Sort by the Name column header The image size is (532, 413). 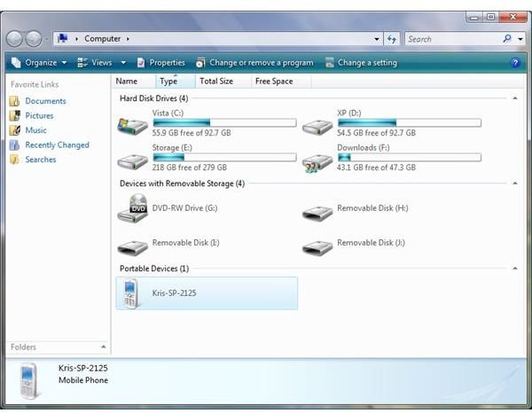(127, 82)
